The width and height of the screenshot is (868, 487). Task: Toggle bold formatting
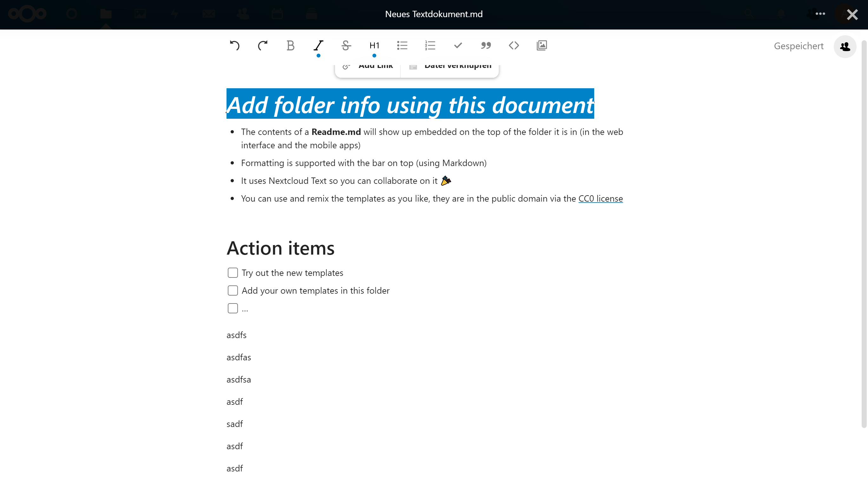coord(291,45)
